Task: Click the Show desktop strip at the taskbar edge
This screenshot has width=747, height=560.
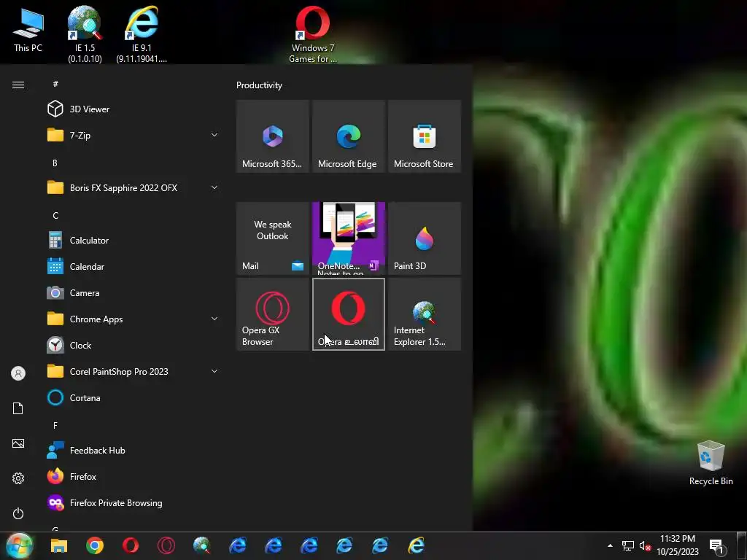Action: click(x=742, y=545)
